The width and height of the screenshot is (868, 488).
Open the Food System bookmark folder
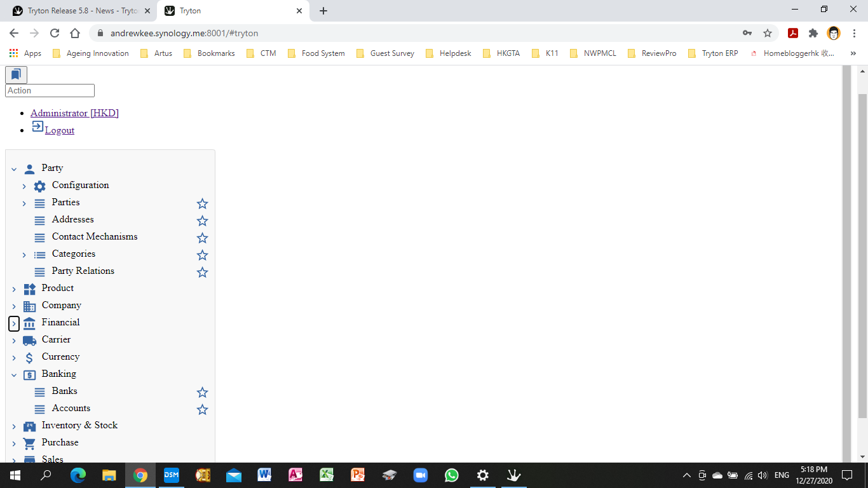pos(316,53)
